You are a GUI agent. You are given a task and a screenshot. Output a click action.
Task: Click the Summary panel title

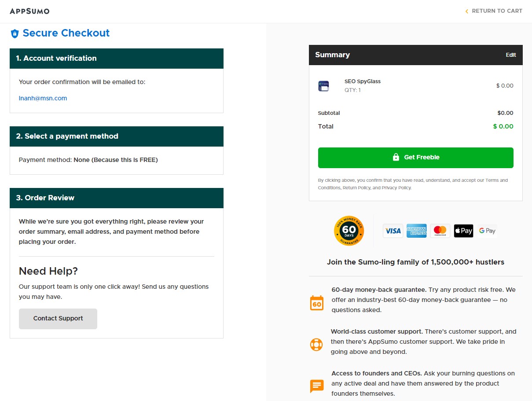click(x=332, y=55)
